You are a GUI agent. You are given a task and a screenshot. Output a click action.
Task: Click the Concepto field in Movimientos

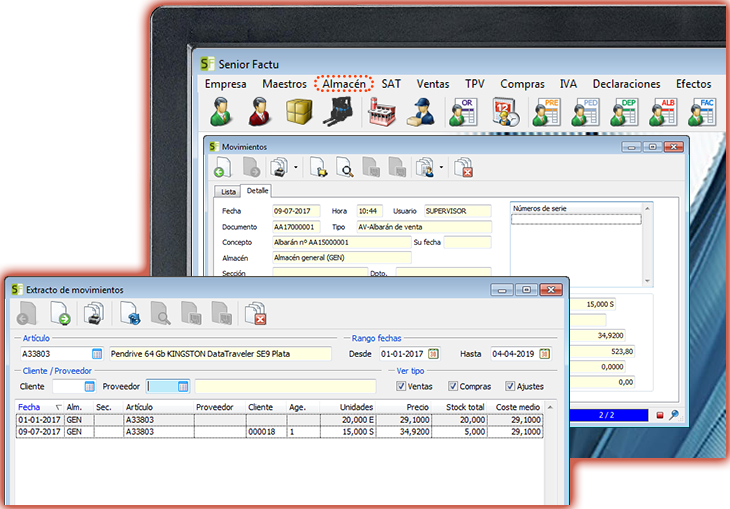(341, 242)
